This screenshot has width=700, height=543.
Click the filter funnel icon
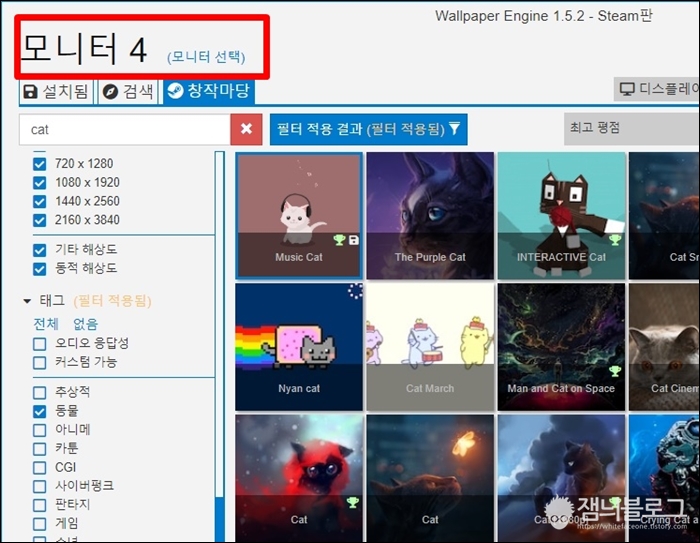(x=454, y=129)
